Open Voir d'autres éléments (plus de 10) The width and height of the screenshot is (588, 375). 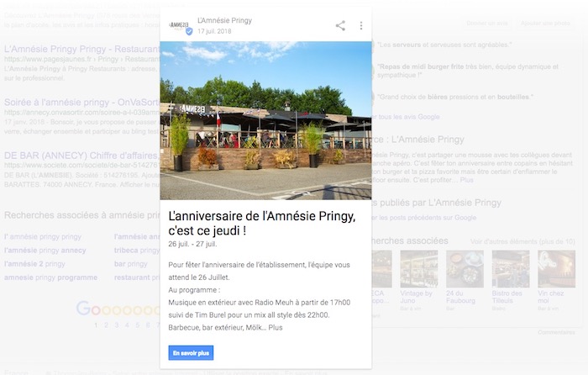tap(522, 241)
